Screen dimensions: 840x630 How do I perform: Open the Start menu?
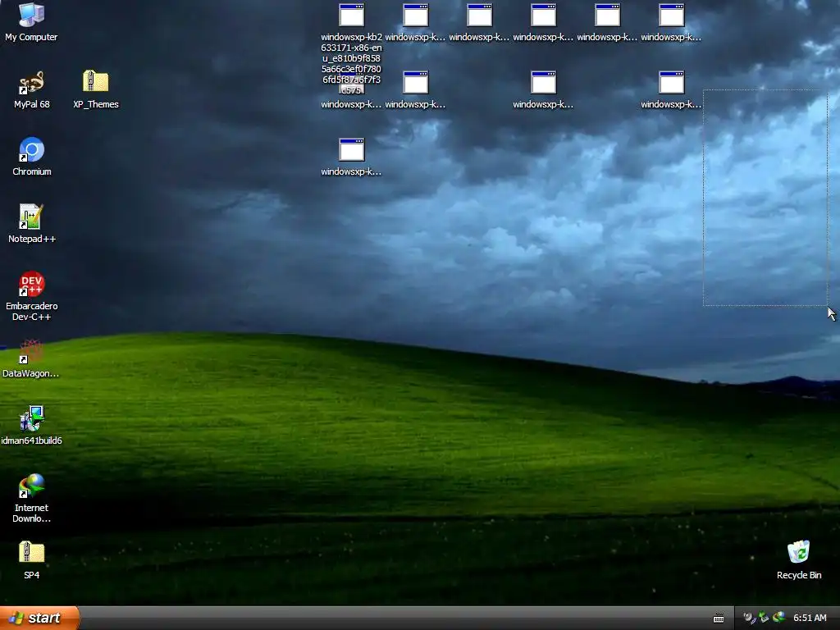39,618
